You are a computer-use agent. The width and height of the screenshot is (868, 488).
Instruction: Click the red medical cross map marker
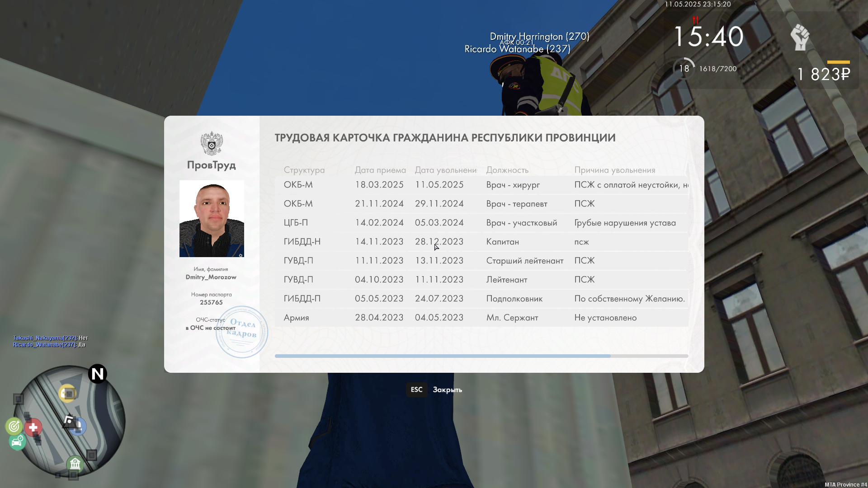pos(33,427)
